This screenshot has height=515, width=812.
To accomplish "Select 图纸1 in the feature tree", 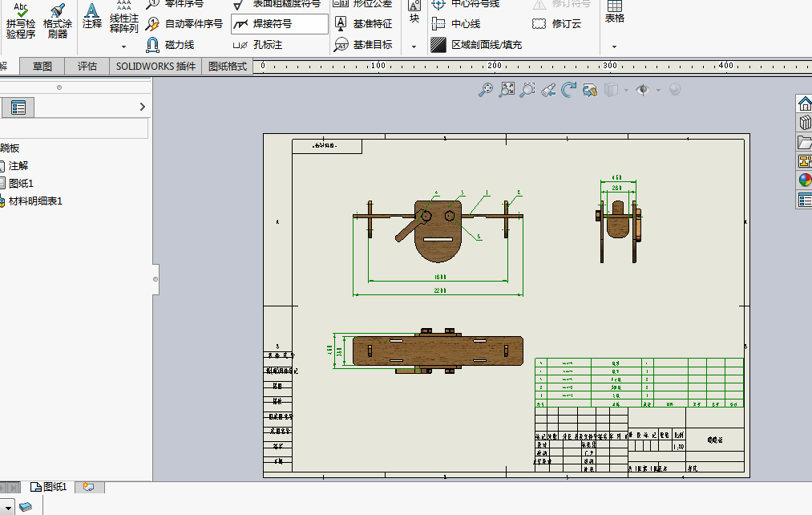I will point(21,184).
